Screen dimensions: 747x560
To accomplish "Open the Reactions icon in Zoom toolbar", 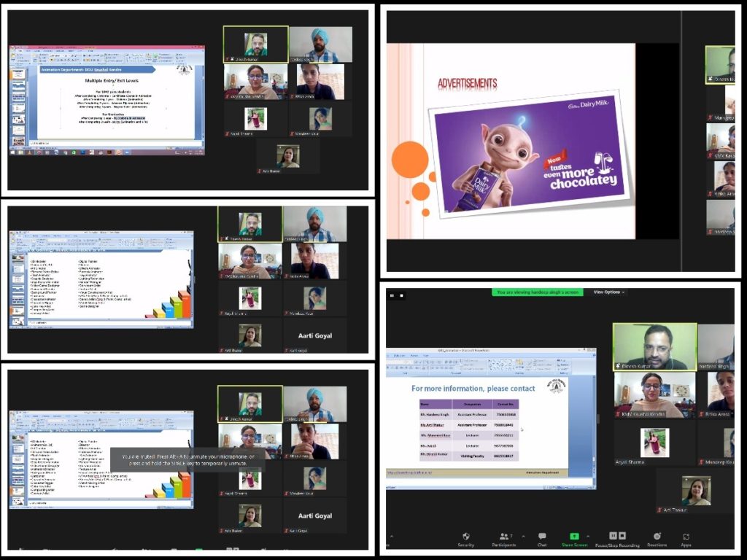I will coord(657,536).
